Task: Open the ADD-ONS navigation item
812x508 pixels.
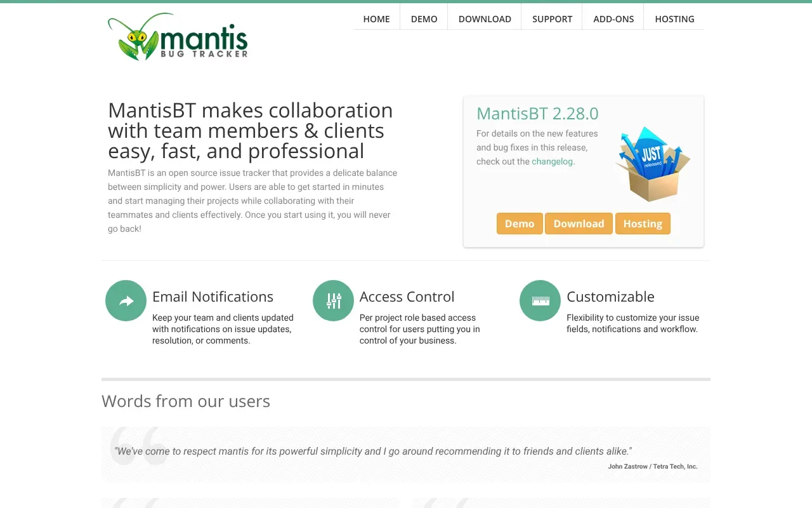Action: click(x=613, y=19)
